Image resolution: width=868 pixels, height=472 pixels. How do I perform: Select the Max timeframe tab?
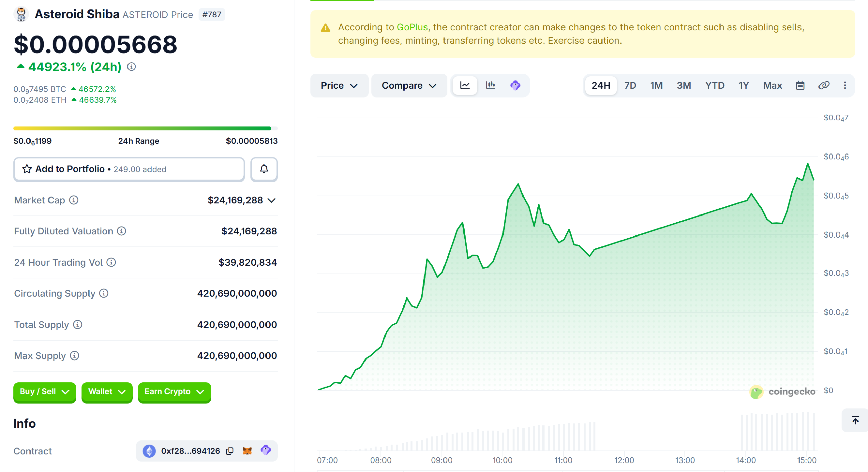click(772, 85)
